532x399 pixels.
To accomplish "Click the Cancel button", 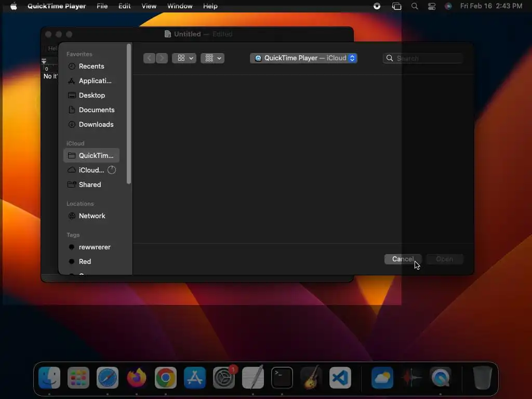I will pos(403,259).
